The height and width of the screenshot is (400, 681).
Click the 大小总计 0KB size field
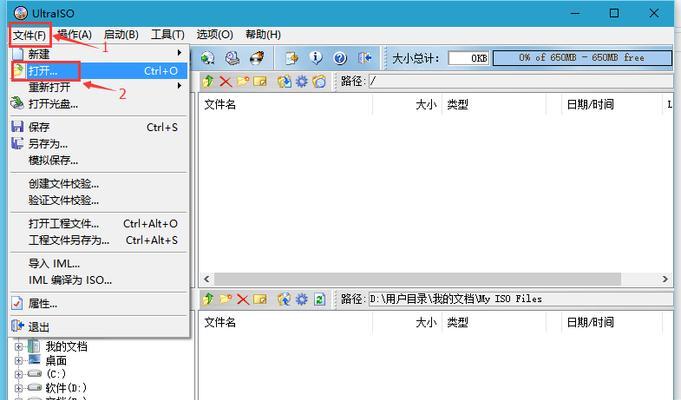click(469, 58)
